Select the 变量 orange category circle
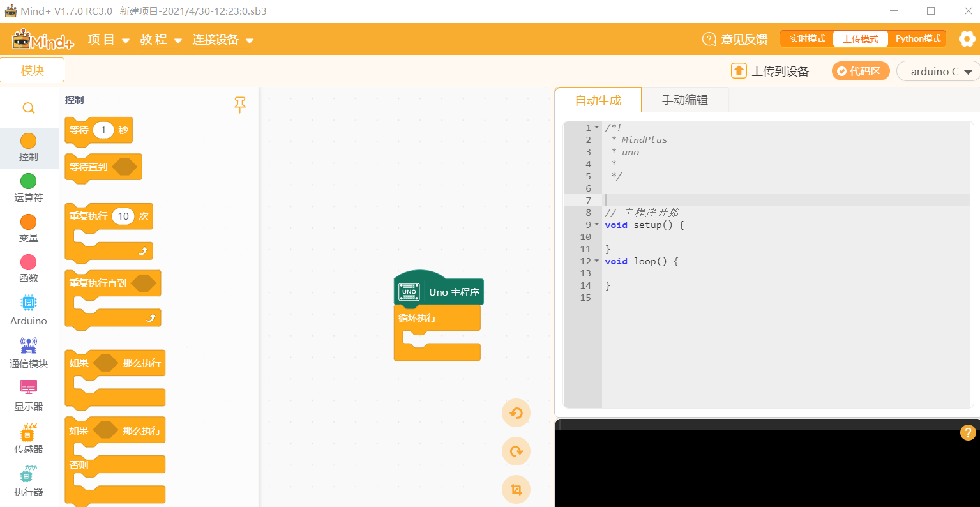 click(x=29, y=222)
